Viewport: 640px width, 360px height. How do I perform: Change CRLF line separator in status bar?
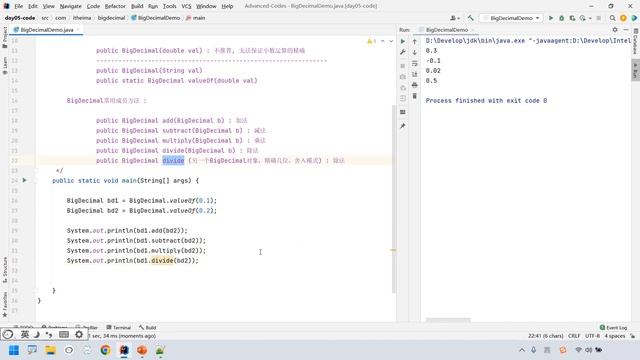[x=574, y=336]
